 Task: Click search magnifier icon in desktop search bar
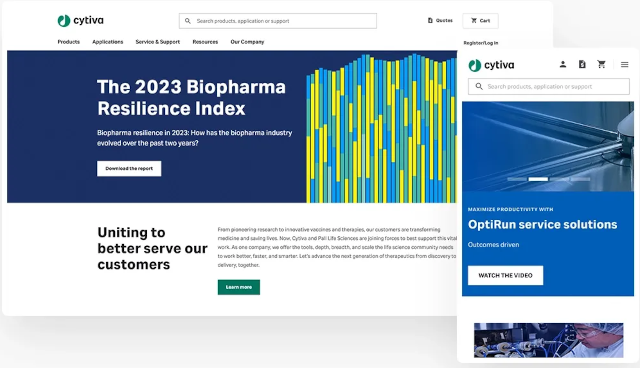coord(188,21)
